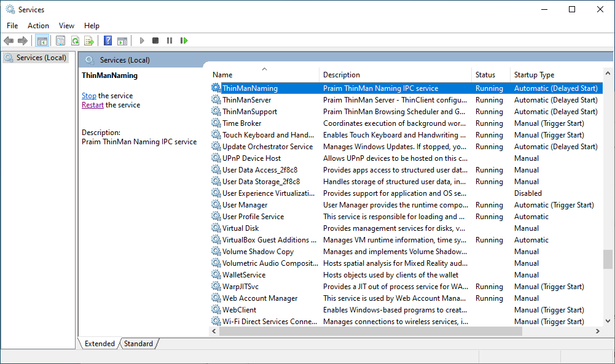The height and width of the screenshot is (364, 615).
Task: Click the scroll down arrow of services list
Action: (608, 321)
